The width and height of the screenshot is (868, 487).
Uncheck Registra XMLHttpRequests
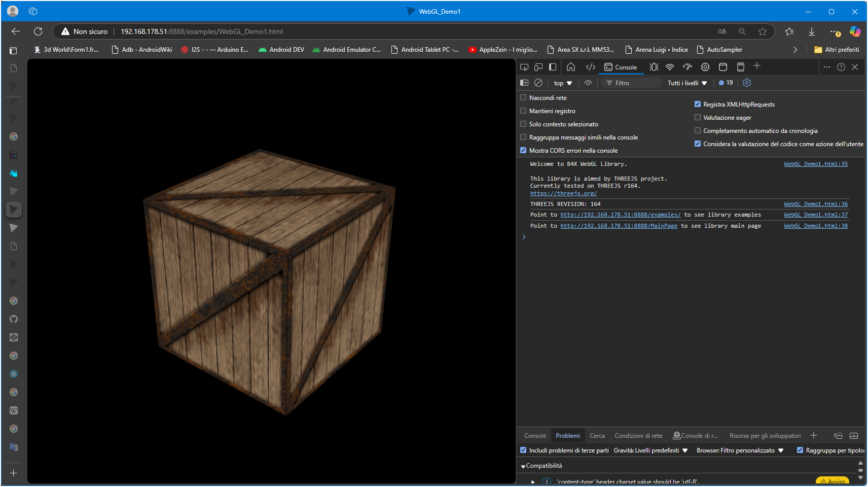pyautogui.click(x=698, y=104)
